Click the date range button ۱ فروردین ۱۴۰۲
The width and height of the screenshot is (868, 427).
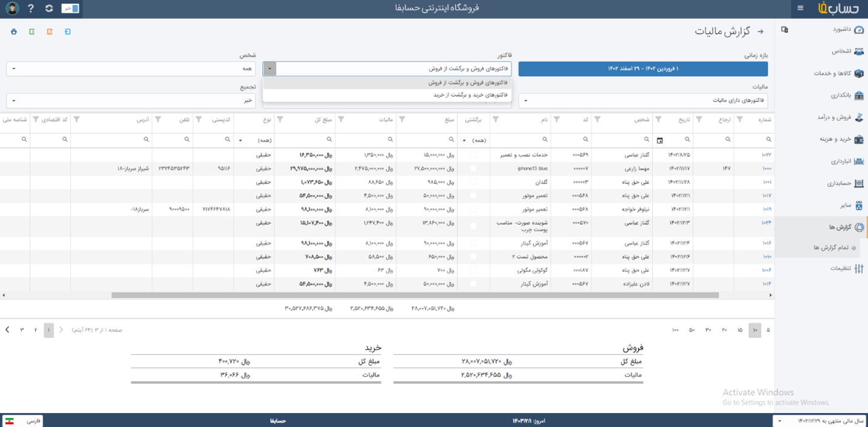click(643, 69)
